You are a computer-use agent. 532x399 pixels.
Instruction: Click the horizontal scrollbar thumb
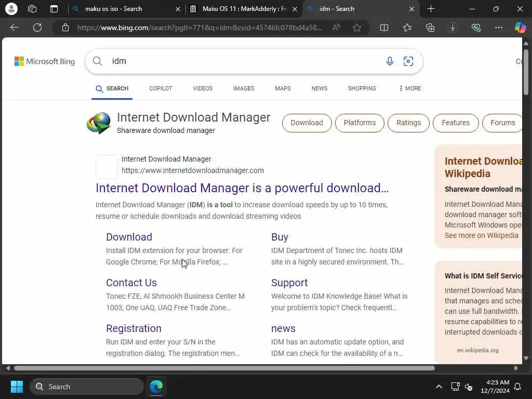coord(224,368)
